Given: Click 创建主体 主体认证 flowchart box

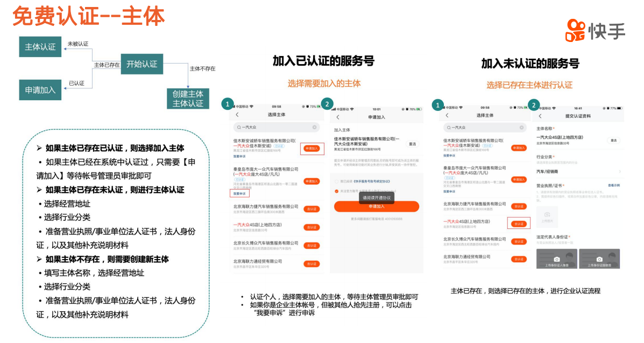Looking at the screenshot, I should click(x=188, y=99).
